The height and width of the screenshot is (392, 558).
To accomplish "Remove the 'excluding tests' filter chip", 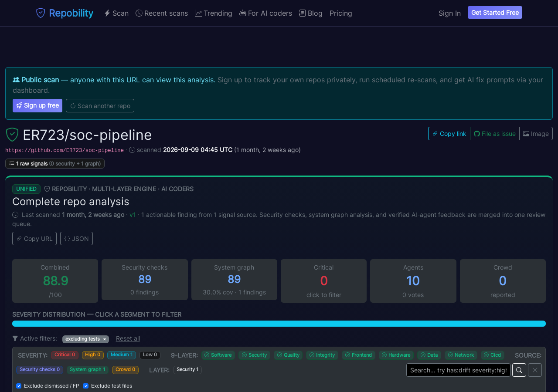I will [x=104, y=339].
